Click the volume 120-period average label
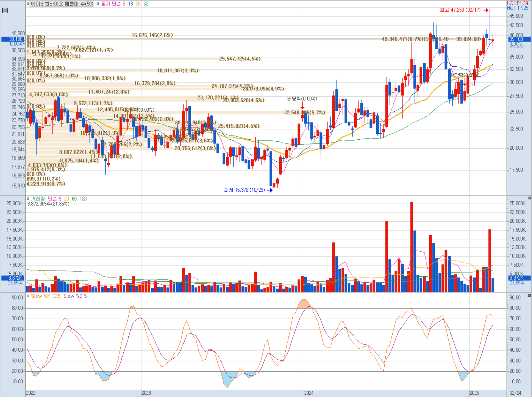This screenshot has height=397, width=532. pos(83,199)
